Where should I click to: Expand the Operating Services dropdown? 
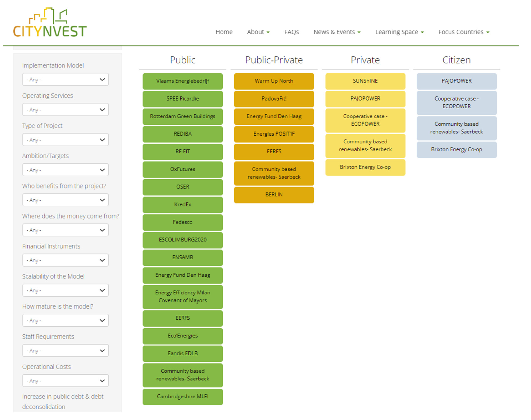(65, 110)
